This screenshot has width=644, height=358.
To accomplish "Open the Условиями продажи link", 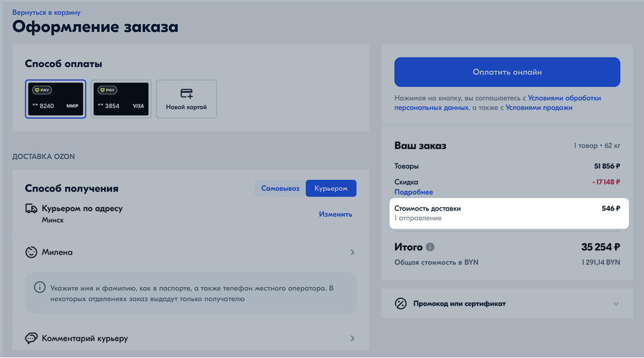I will [539, 107].
